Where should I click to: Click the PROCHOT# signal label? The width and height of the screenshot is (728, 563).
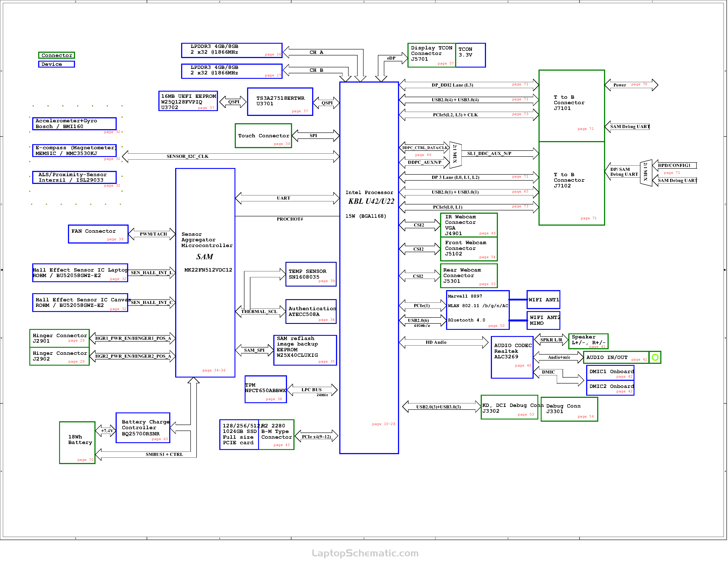290,219
